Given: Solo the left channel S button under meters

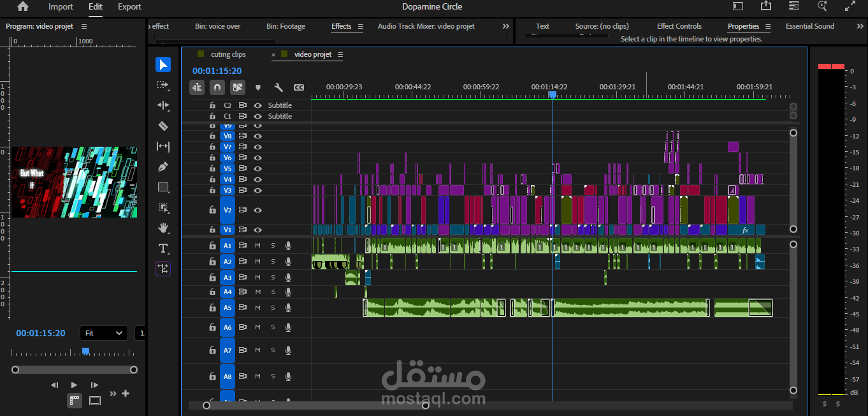Looking at the screenshot, I should coord(824,404).
